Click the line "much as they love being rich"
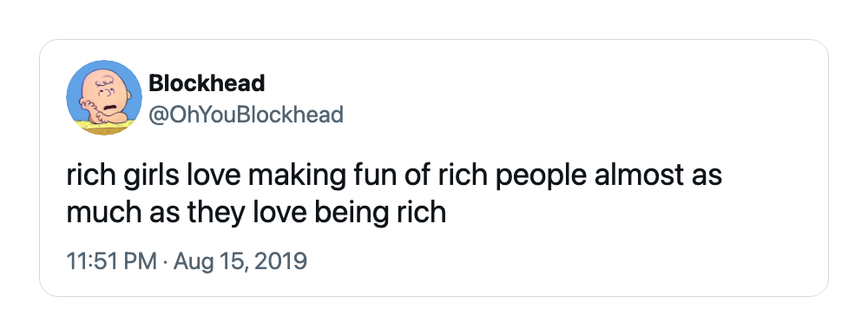This screenshot has height=336, width=868. pyautogui.click(x=256, y=213)
